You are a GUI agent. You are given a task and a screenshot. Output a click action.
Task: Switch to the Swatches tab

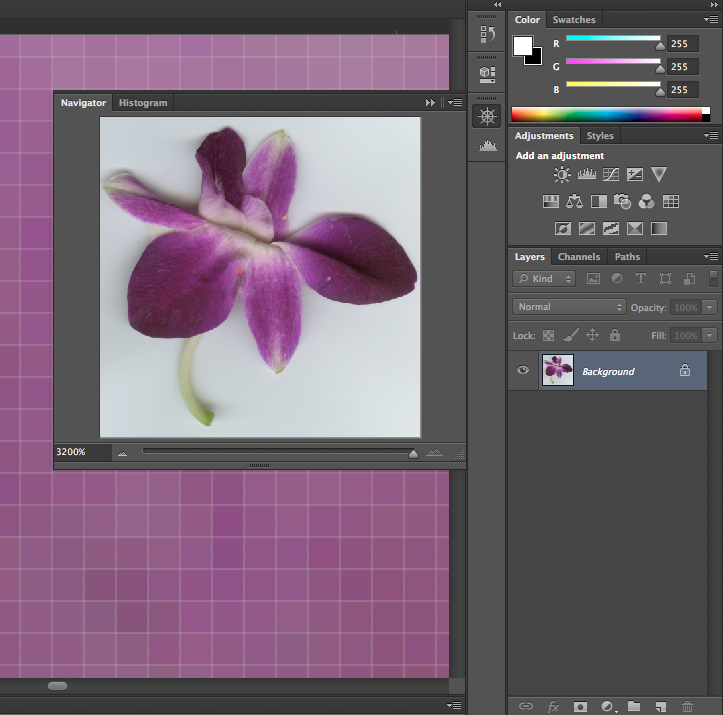[574, 20]
